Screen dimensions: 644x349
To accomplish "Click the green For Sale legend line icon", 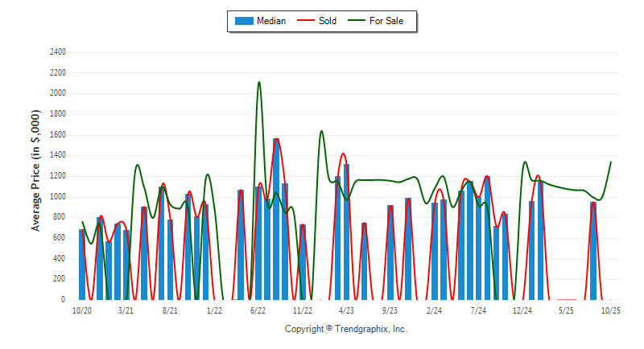I will click(x=357, y=21).
